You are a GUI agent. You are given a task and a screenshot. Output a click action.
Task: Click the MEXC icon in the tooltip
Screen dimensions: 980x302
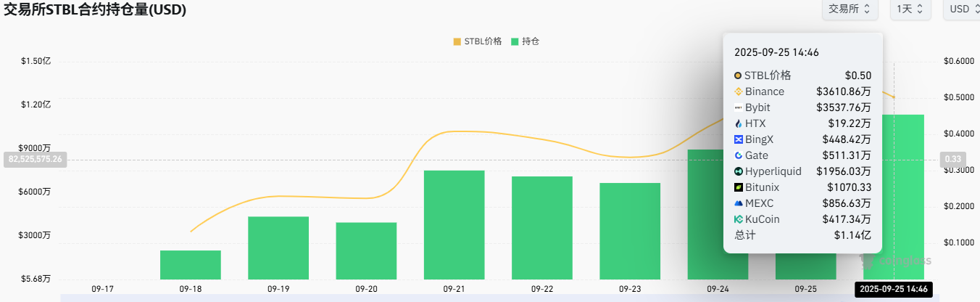738,203
